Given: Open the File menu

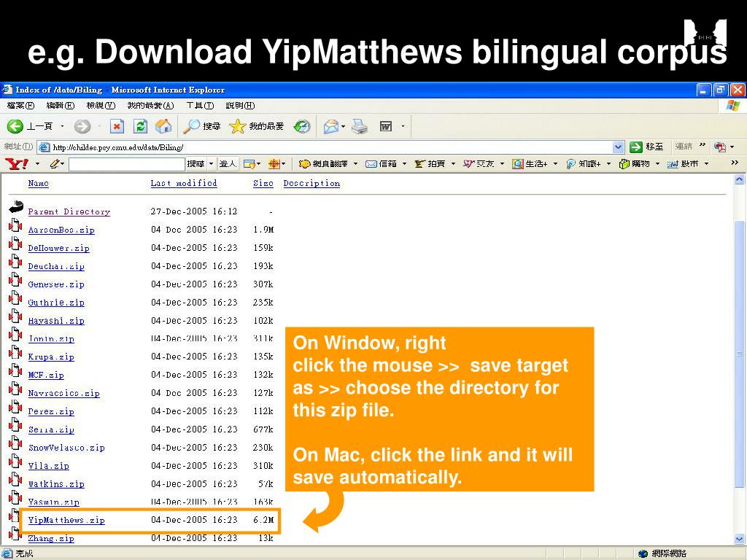Looking at the screenshot, I should pos(20,105).
